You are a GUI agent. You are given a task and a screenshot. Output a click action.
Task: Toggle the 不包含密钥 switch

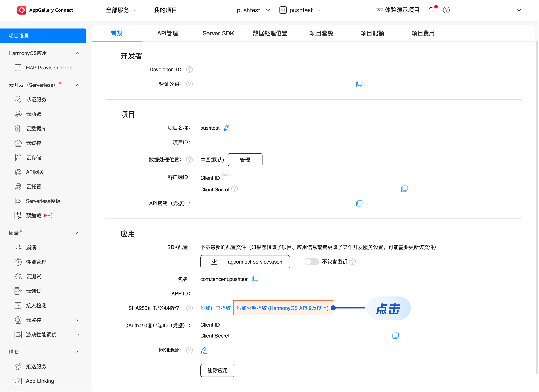click(312, 262)
